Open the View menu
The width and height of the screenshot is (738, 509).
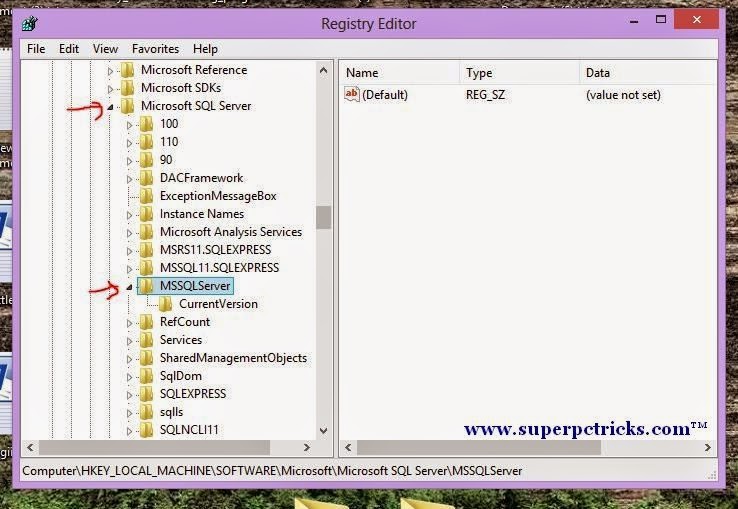pos(105,49)
